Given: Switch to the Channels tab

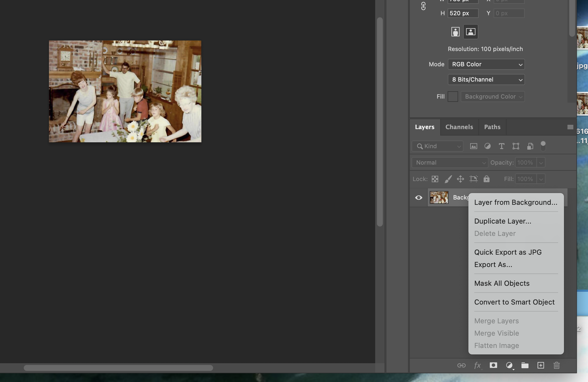Looking at the screenshot, I should (459, 127).
